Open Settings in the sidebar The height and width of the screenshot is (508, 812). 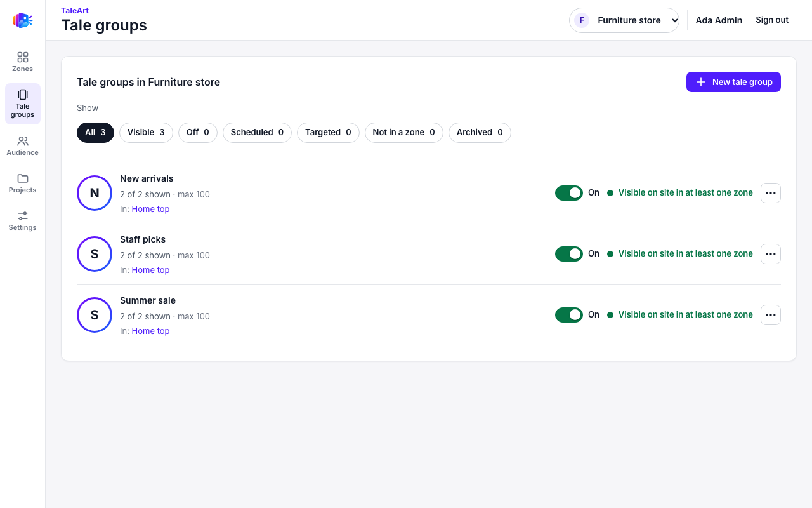tap(22, 220)
